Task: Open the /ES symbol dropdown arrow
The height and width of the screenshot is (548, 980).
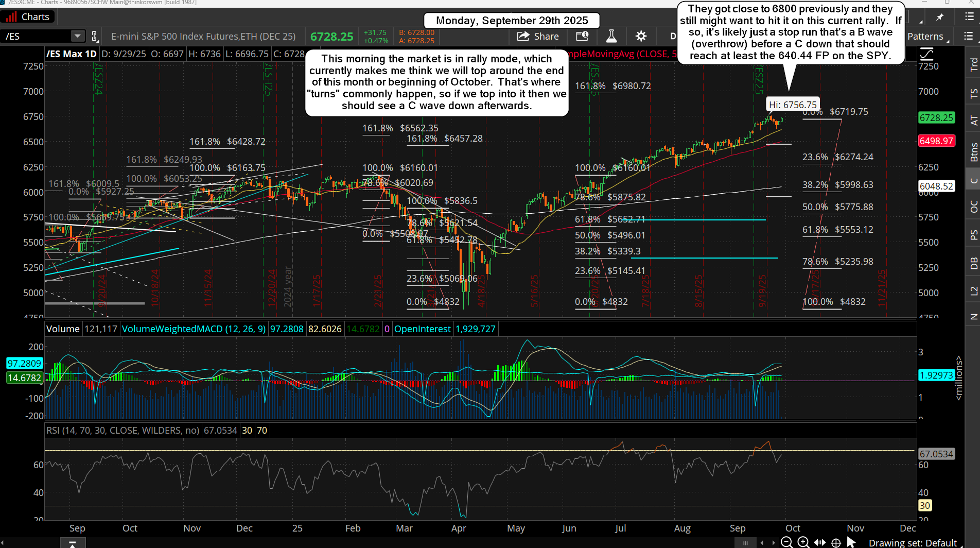Action: coord(77,36)
